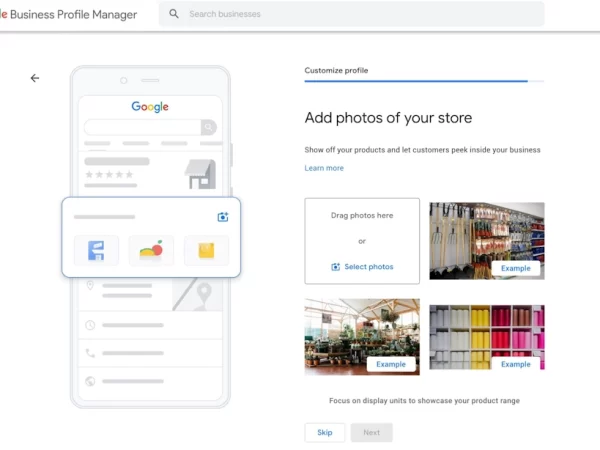
Task: Click Example on the greenhouse plants photo
Action: (391, 364)
